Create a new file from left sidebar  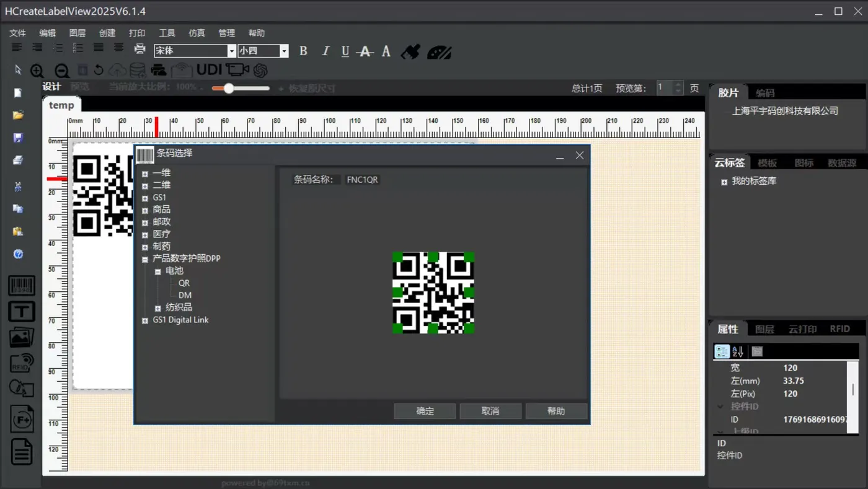click(18, 93)
